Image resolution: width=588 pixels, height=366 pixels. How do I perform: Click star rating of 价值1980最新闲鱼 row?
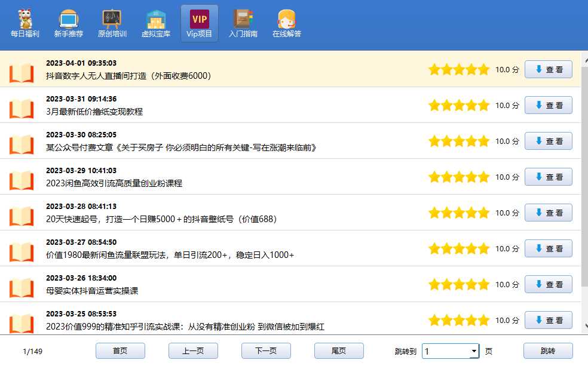point(459,248)
